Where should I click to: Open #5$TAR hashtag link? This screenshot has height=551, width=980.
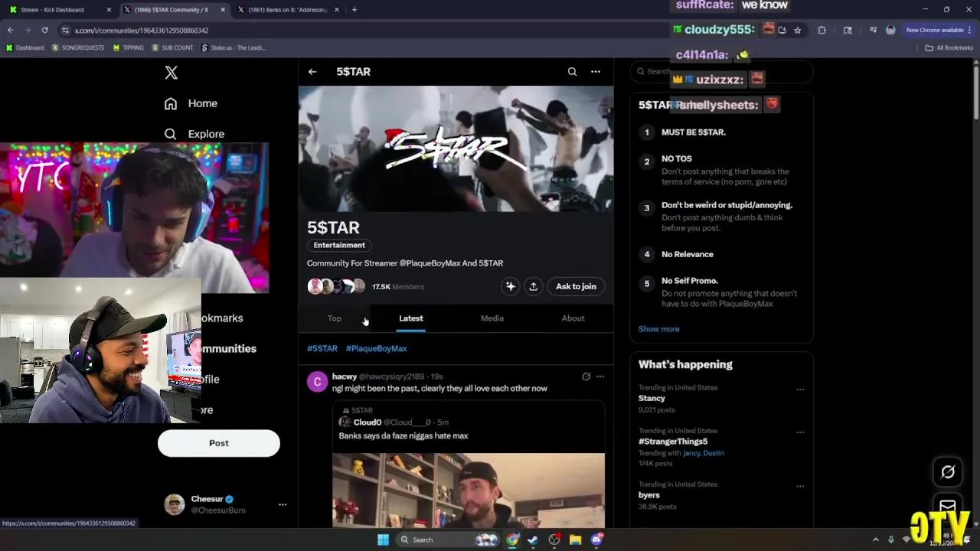(x=322, y=348)
